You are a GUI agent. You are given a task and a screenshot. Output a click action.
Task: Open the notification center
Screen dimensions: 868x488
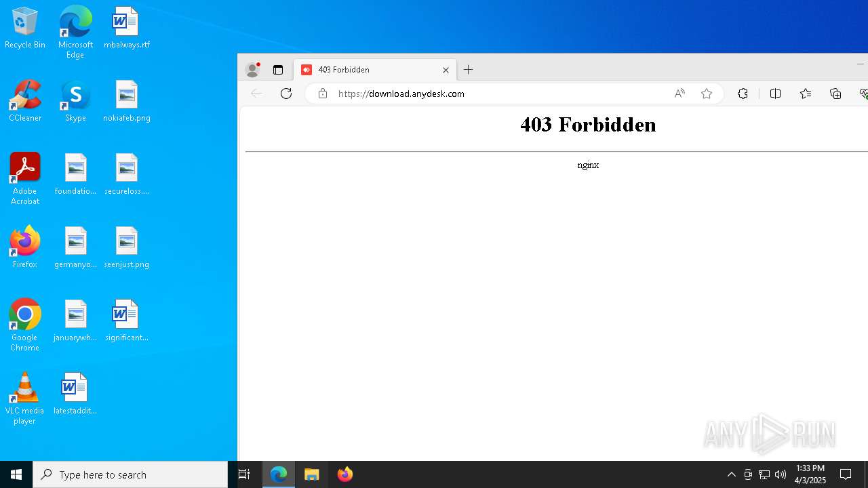pyautogui.click(x=846, y=474)
